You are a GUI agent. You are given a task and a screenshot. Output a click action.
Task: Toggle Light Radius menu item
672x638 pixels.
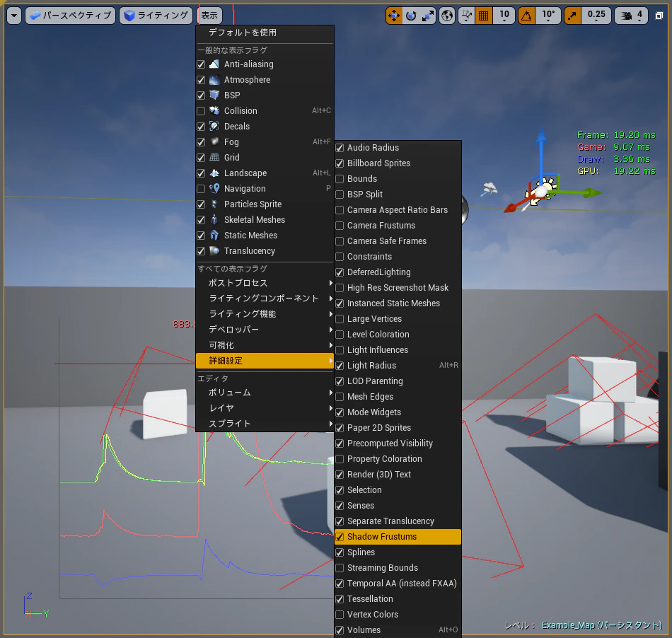[x=398, y=366]
